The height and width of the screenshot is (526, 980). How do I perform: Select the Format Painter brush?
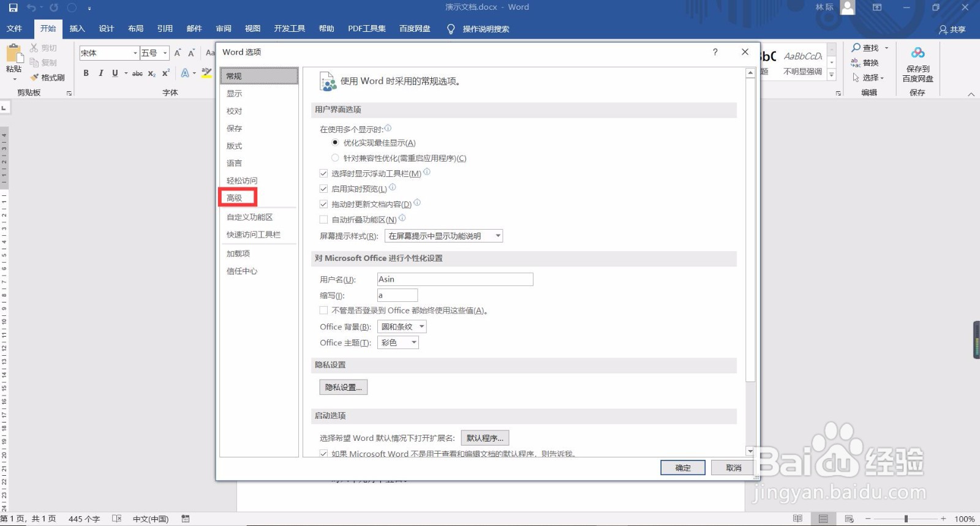click(34, 77)
